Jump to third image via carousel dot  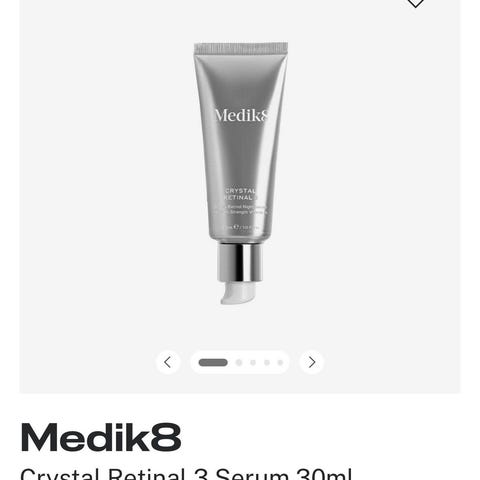(x=253, y=362)
